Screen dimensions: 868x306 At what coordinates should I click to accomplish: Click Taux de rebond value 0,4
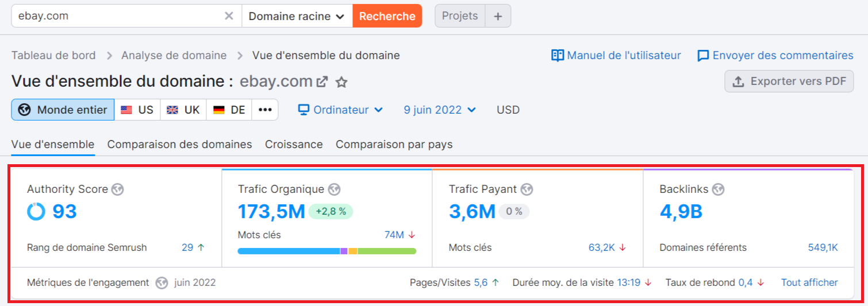(746, 282)
